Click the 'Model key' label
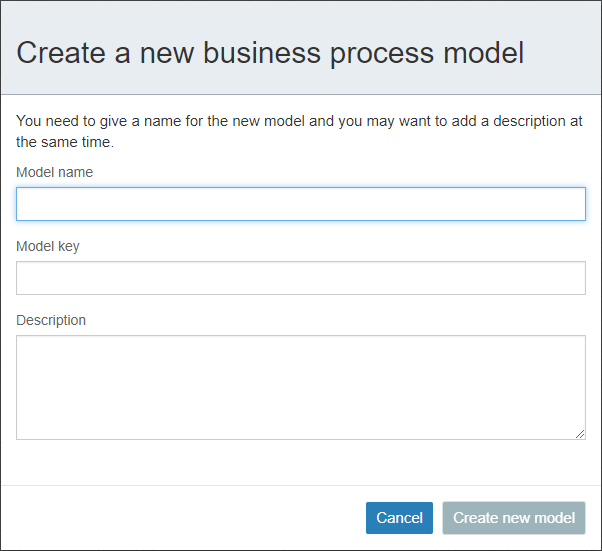602x551 pixels. tap(48, 246)
